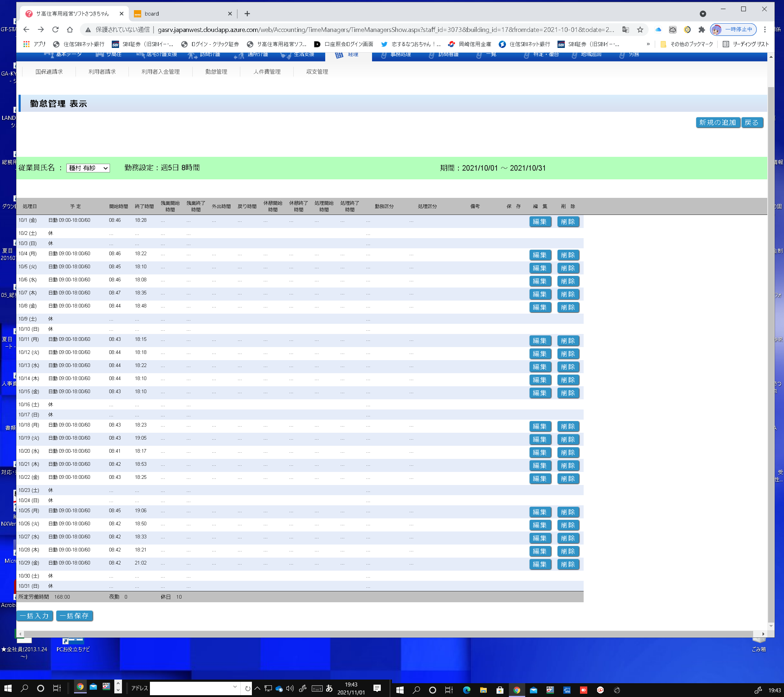Screen dimensions: 784x697
Task: Click the Google Translate icon in address bar
Action: coord(625,29)
